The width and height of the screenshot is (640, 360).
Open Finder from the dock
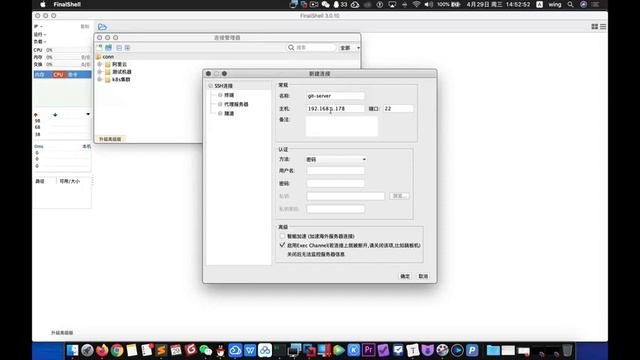(x=72, y=350)
